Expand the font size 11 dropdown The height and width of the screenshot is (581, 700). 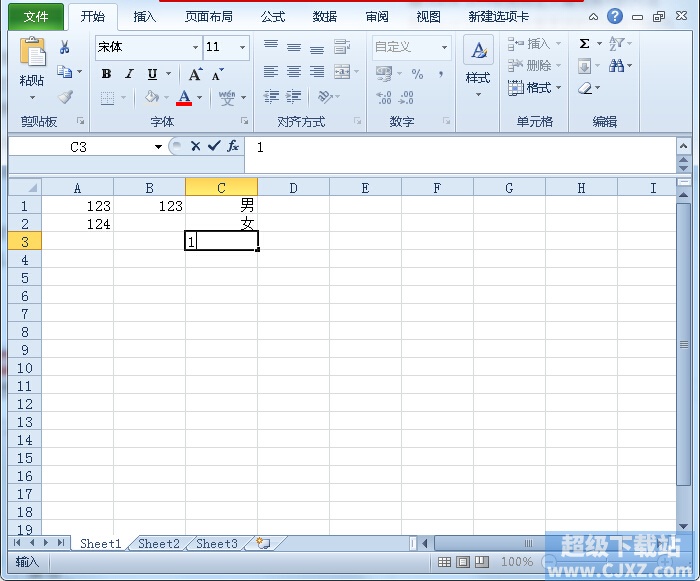242,47
